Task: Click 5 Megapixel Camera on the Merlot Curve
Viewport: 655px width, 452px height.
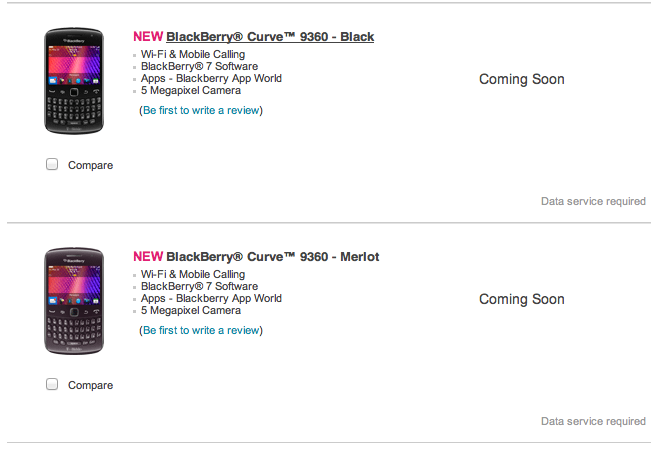Action: 191,310
